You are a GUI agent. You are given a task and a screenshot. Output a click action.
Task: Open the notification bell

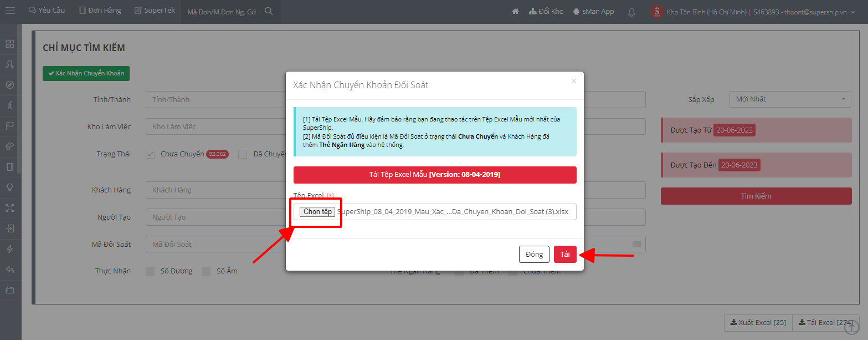tap(631, 12)
